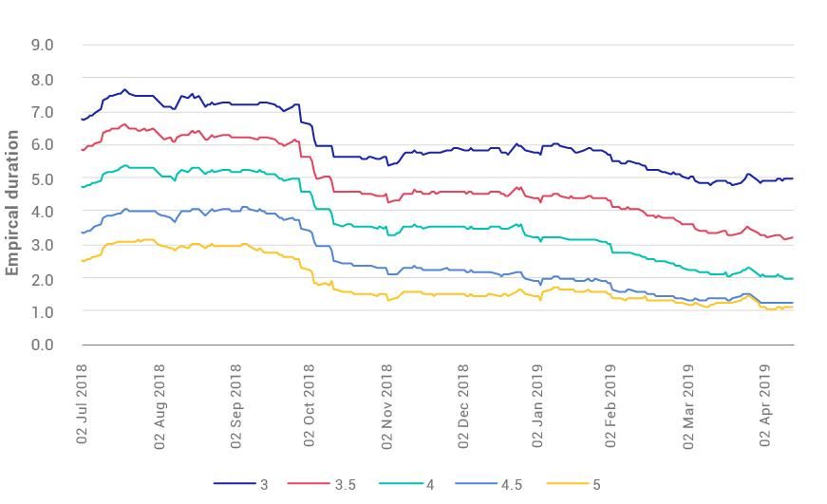
Task: Click the 02 Mar 2019 x-axis label
Action: pyautogui.click(x=688, y=404)
